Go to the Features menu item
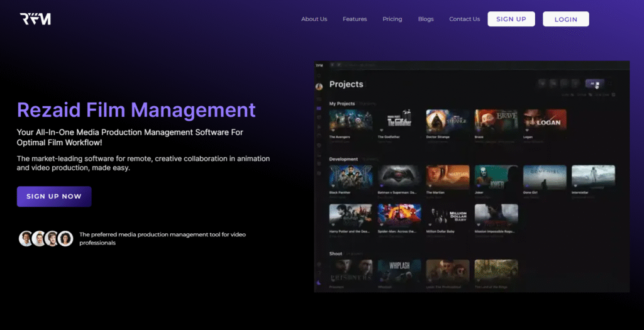Image resolution: width=644 pixels, height=330 pixels. tap(355, 19)
